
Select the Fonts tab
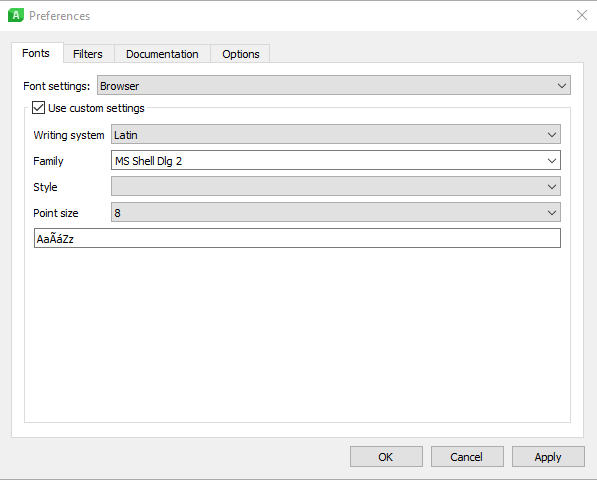click(36, 53)
